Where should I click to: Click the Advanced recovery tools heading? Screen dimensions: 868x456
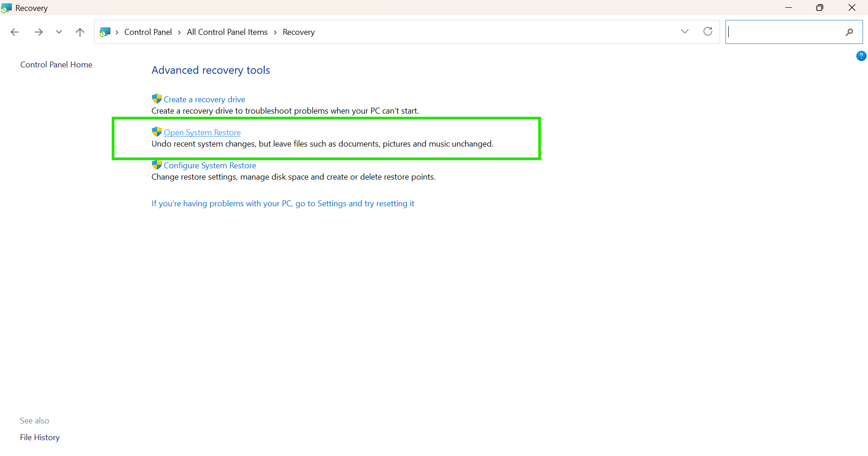(211, 70)
